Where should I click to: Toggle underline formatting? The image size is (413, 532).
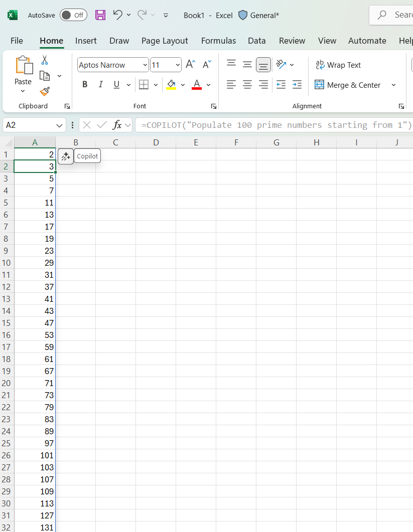(115, 84)
